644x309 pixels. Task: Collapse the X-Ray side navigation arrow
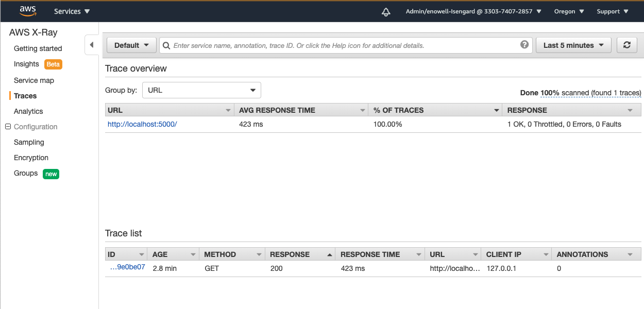click(92, 45)
